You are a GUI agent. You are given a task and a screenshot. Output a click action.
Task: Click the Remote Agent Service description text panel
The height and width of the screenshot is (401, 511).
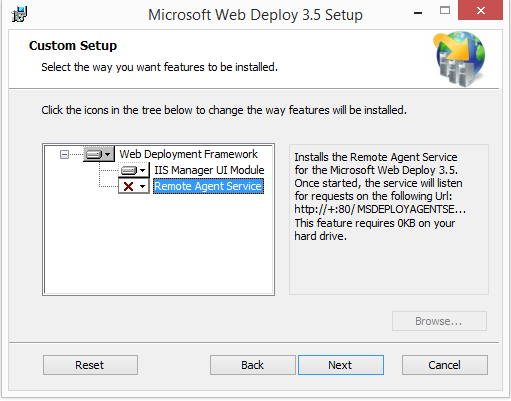pos(389,219)
